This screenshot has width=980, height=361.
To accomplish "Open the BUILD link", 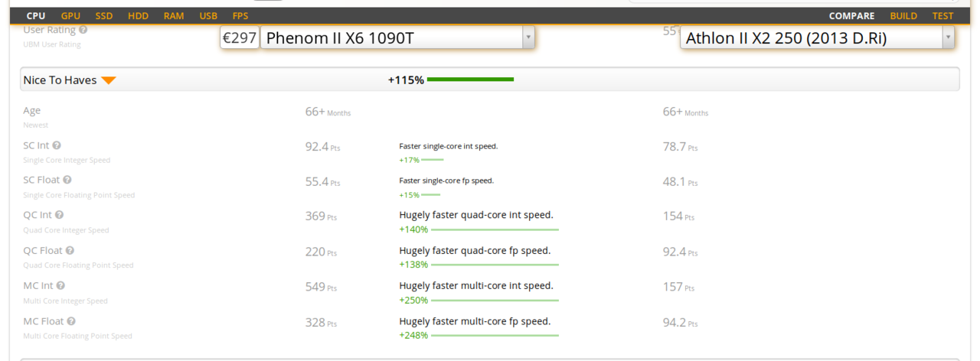I will 903,15.
